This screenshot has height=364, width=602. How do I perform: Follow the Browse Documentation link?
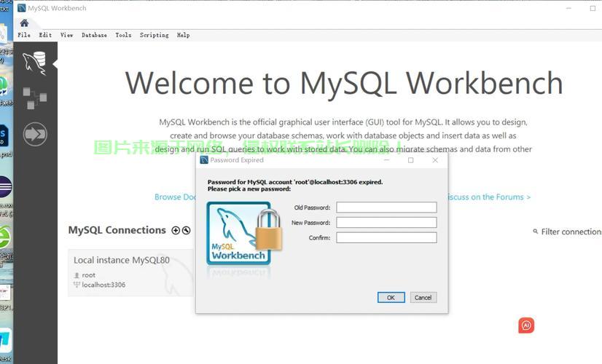(x=175, y=197)
